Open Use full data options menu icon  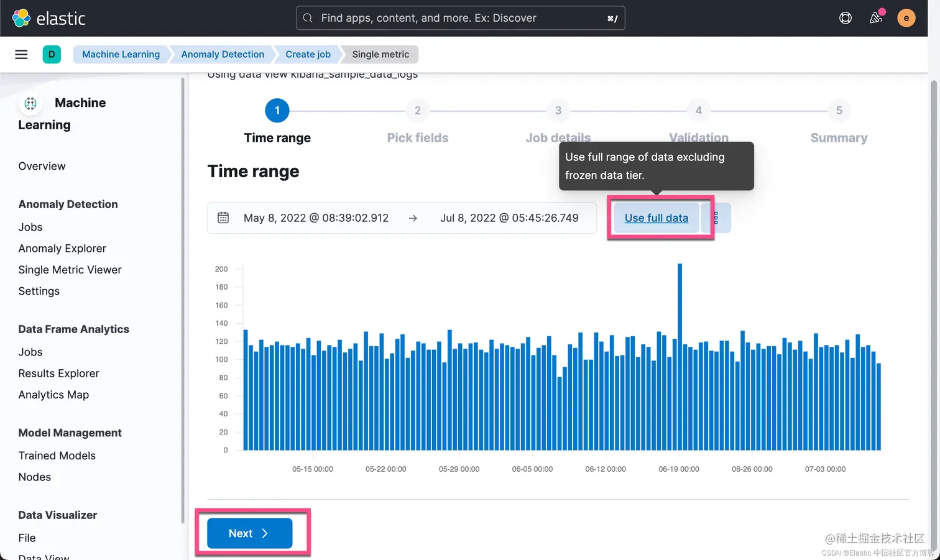click(716, 218)
